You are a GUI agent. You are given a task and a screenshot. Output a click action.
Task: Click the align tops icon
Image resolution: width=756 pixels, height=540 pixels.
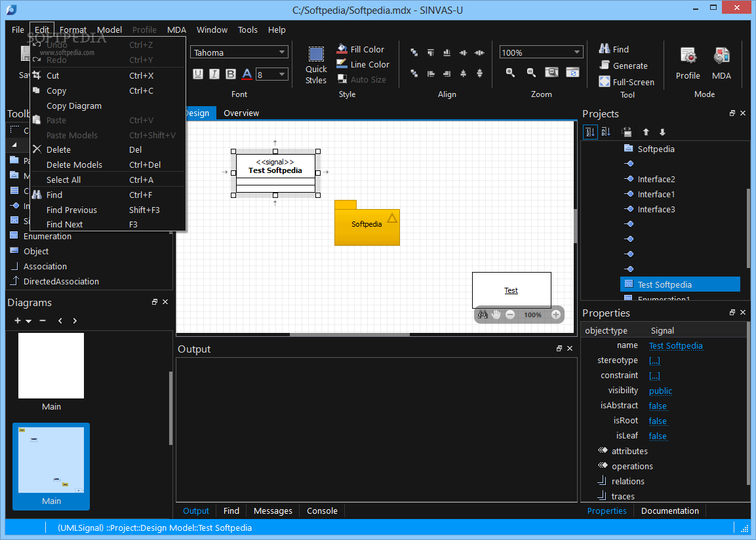tap(431, 52)
